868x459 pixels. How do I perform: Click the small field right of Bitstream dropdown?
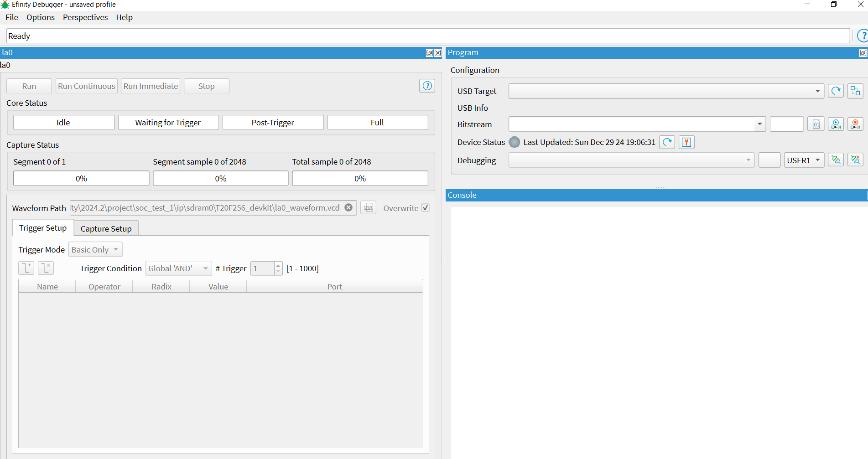pyautogui.click(x=787, y=124)
